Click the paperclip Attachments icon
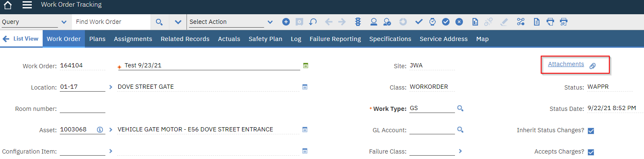The image size is (644, 159). point(593,66)
